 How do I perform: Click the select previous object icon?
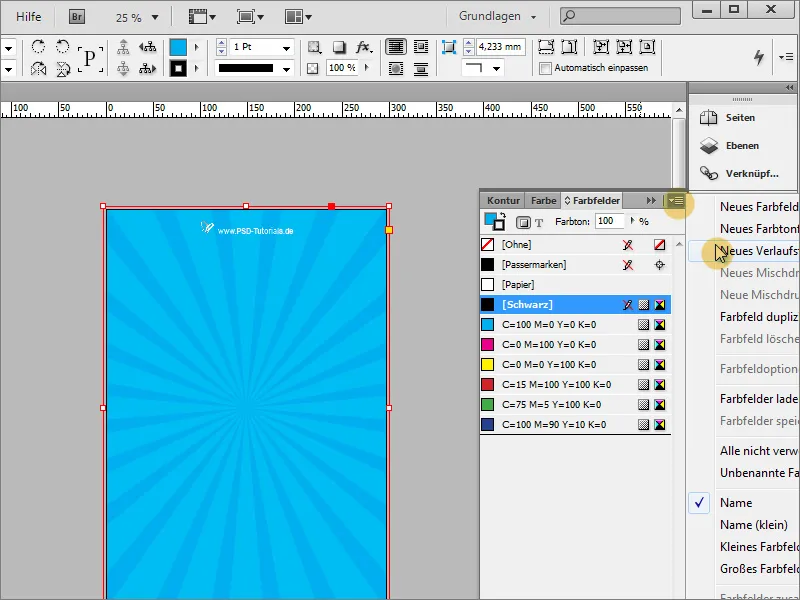148,47
